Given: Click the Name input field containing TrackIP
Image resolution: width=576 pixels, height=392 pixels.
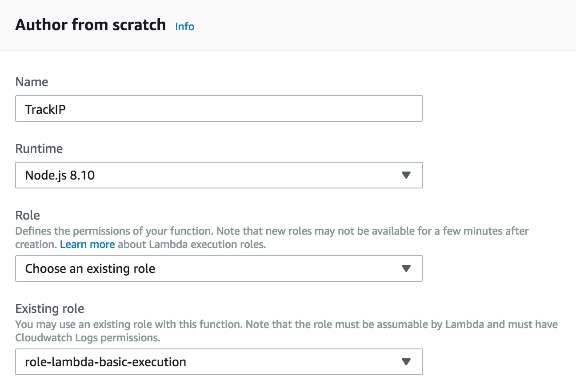Looking at the screenshot, I should 219,109.
